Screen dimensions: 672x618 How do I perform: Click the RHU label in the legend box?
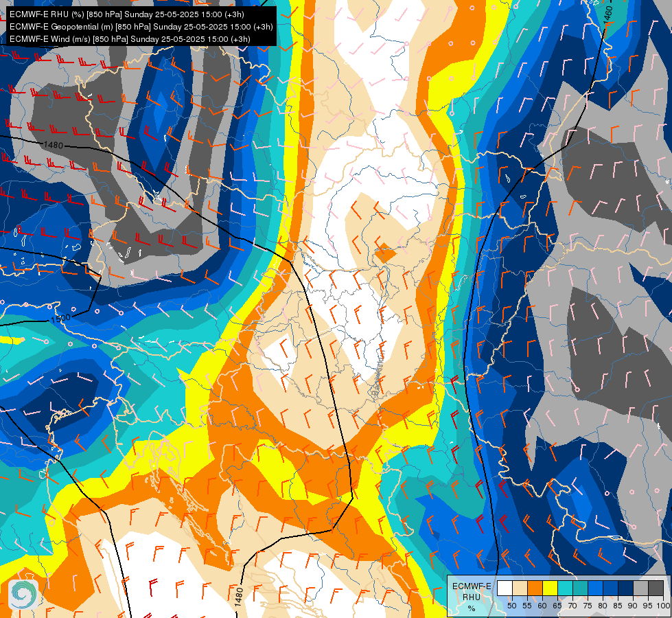472,597
